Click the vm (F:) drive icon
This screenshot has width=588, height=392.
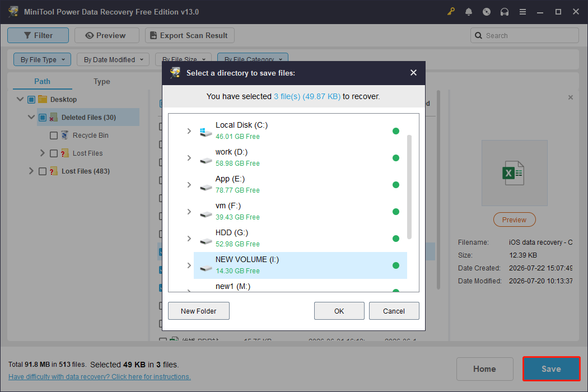click(206, 214)
